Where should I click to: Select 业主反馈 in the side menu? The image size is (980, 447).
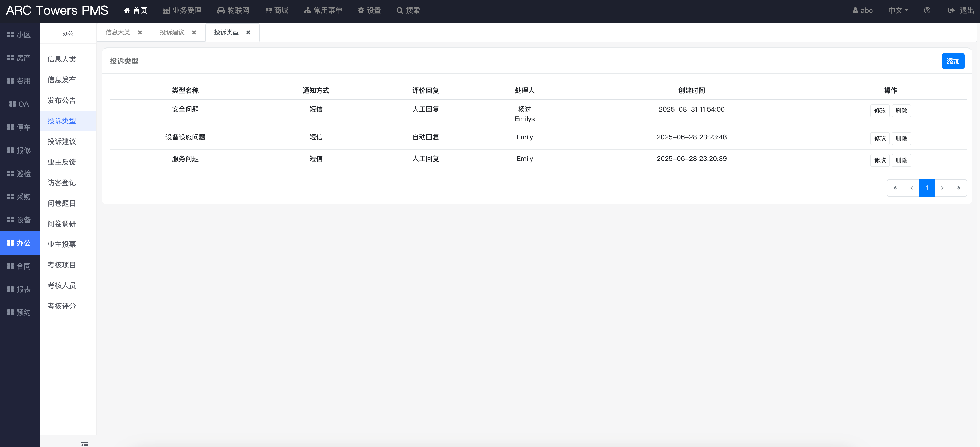tap(62, 162)
